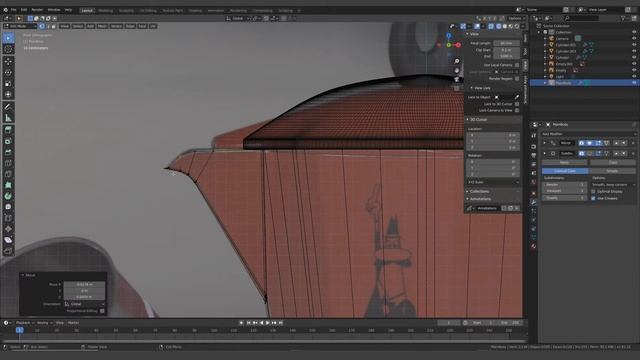Switch to the Modeling workspace tab
This screenshot has width=640, height=360.
(106, 10)
